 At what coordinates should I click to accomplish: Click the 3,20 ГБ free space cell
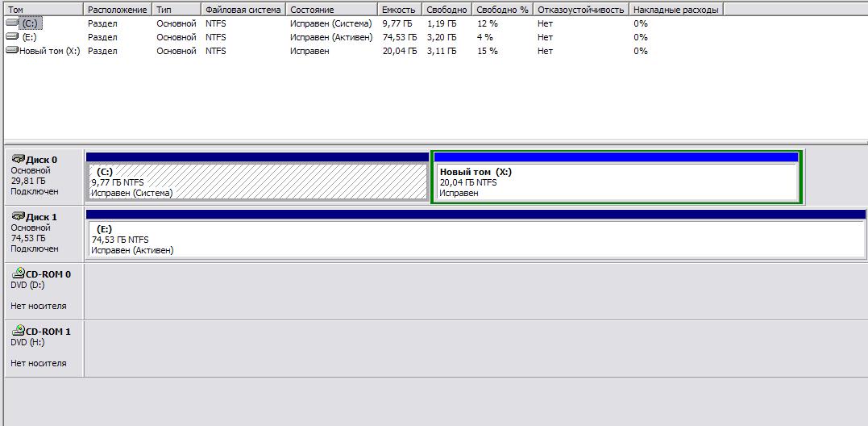click(442, 37)
